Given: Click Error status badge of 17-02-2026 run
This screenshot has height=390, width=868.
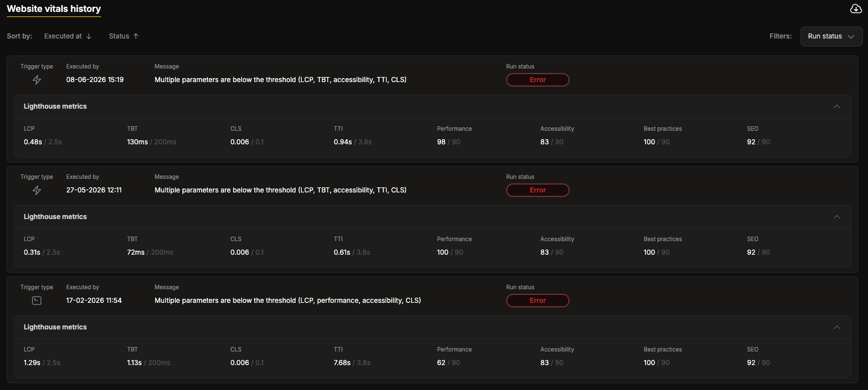Looking at the screenshot, I should [x=537, y=301].
